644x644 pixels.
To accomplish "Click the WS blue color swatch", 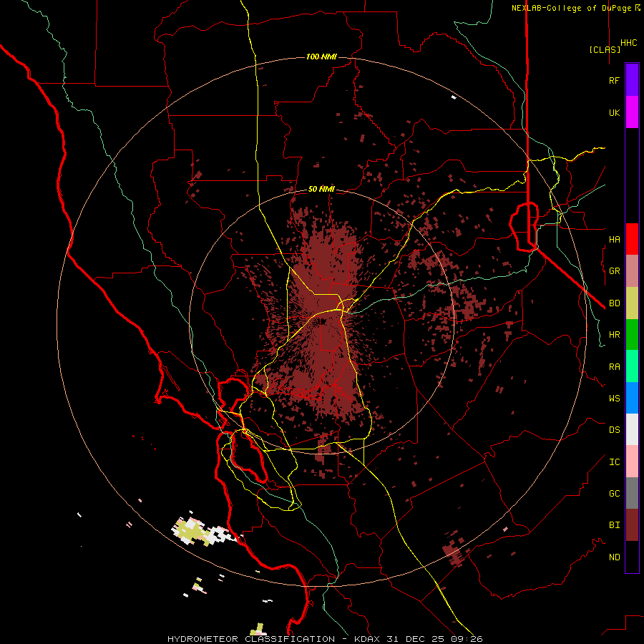I will pyautogui.click(x=632, y=398).
